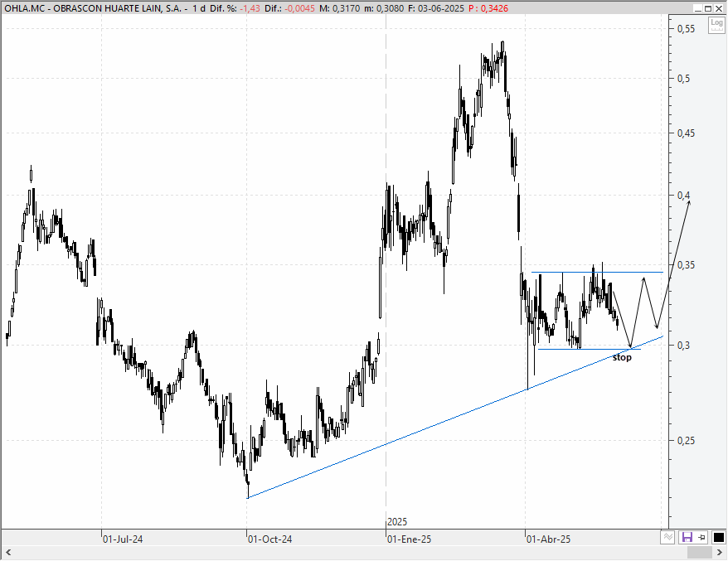728x561 pixels.
Task: Click the 0,45 price axis label
Action: click(686, 133)
